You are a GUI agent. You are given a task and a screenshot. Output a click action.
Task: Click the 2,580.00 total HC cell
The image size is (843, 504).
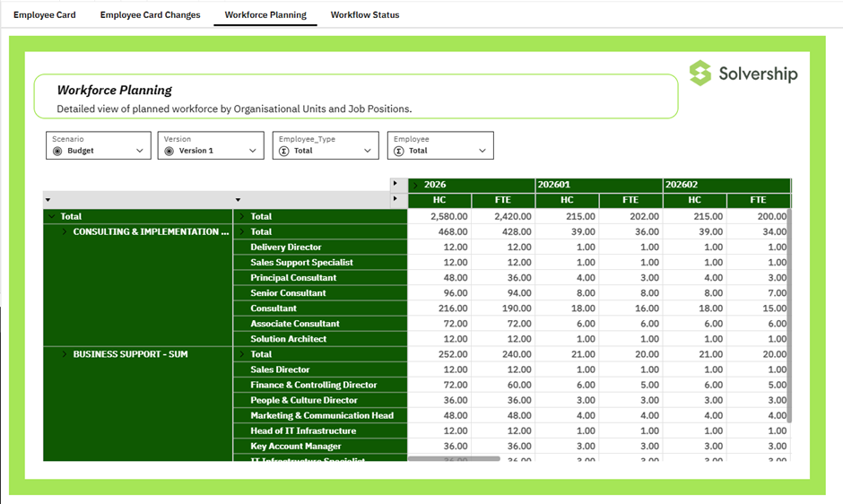click(439, 216)
